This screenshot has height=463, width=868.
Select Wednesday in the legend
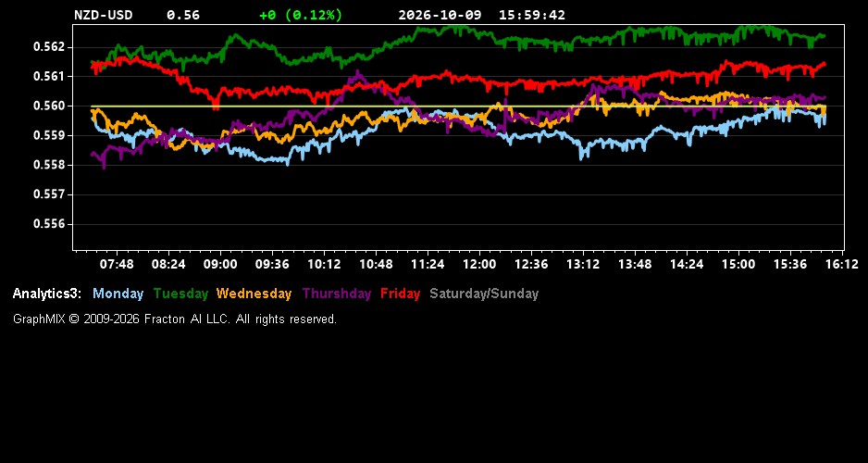(x=254, y=294)
